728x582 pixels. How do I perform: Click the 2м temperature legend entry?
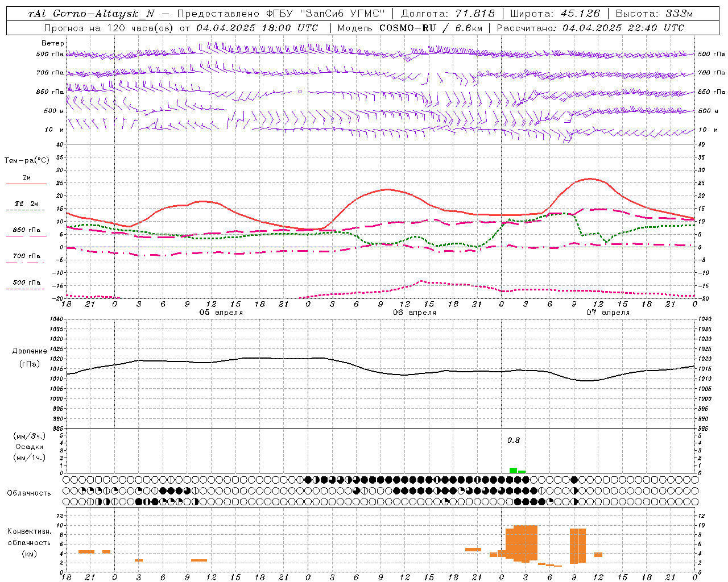pos(27,178)
